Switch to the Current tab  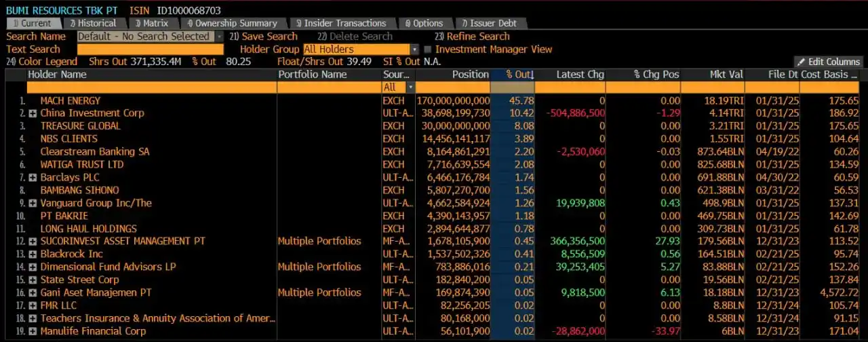pyautogui.click(x=31, y=23)
